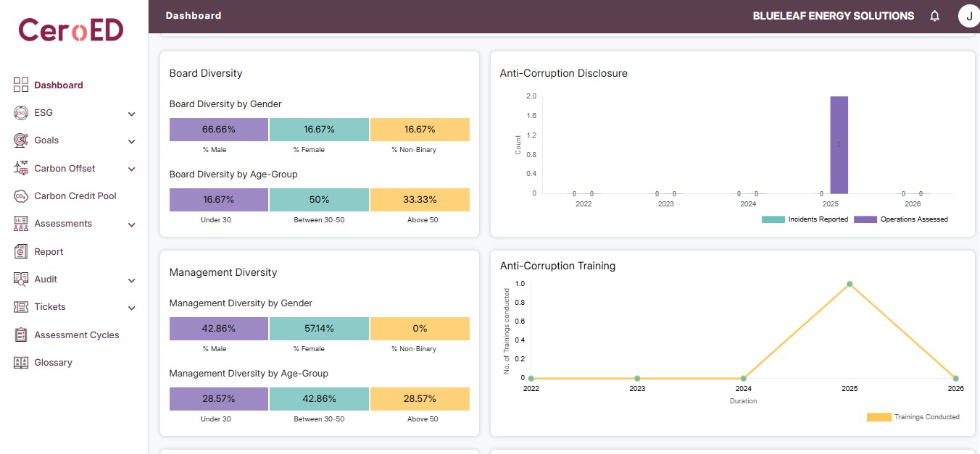Viewport: 980px width, 454px height.
Task: Click the Management Diversity title
Action: tap(223, 272)
